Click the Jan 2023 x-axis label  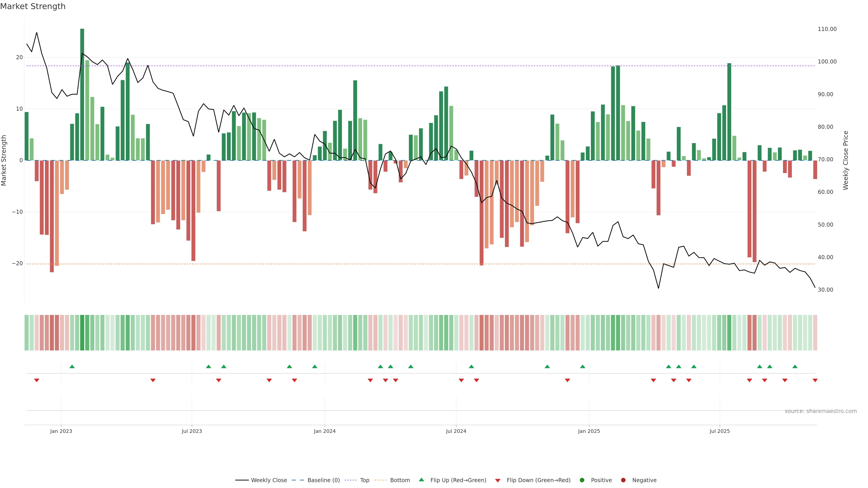point(61,431)
